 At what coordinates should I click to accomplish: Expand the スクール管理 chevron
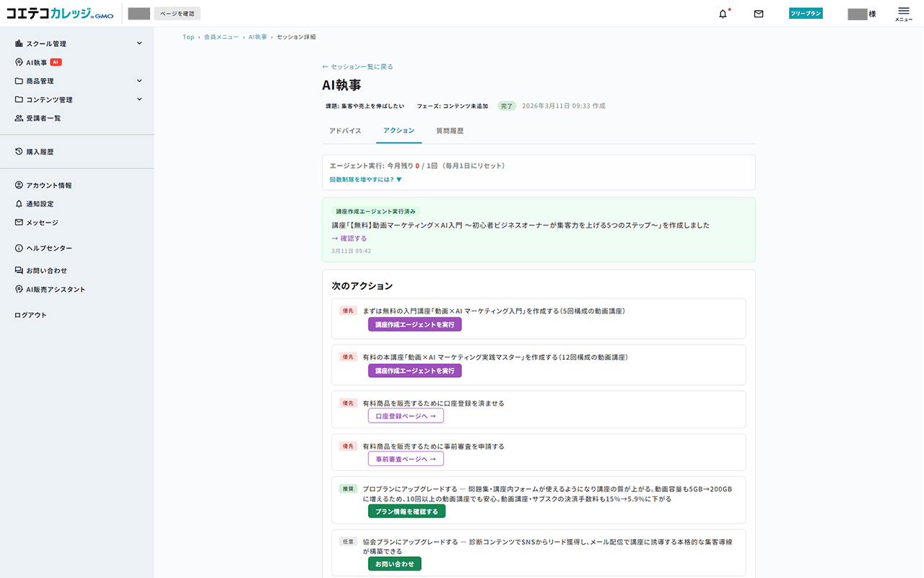point(139,44)
